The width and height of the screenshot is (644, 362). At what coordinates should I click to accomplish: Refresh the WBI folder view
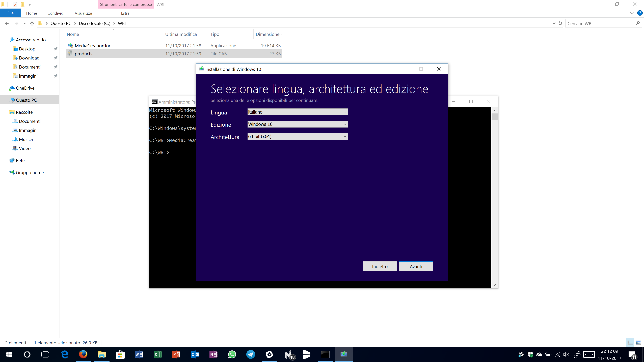click(560, 23)
